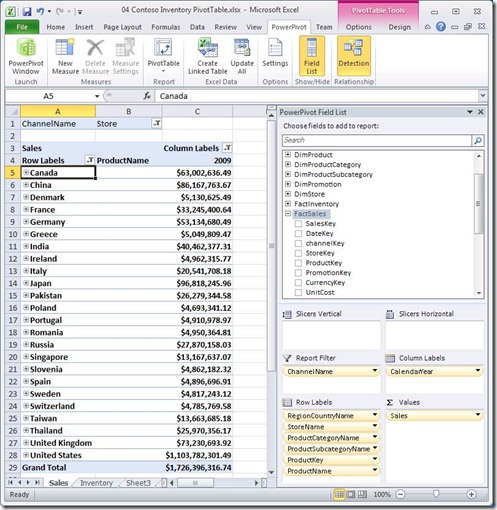
Task: Open PowerPivot Settings
Action: pyautogui.click(x=275, y=53)
